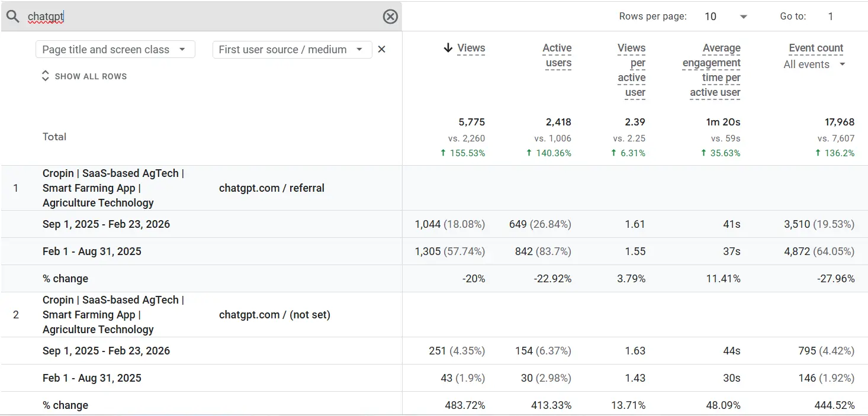Click SHOW ALL ROWS text
Image resolution: width=868 pixels, height=416 pixels.
tap(91, 76)
